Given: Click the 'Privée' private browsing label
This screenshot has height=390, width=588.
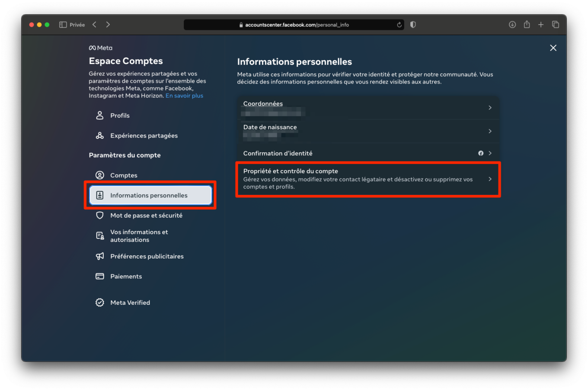Looking at the screenshot, I should pos(77,25).
